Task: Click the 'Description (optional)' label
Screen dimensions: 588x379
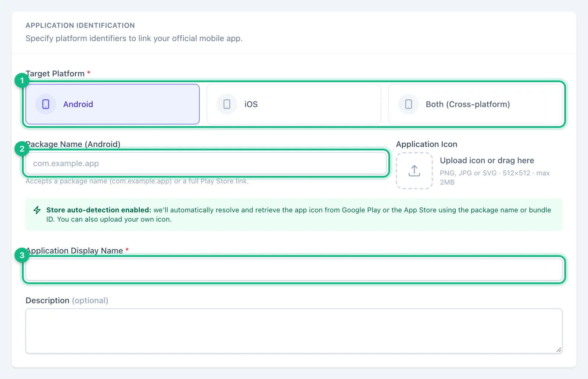Action: click(67, 301)
